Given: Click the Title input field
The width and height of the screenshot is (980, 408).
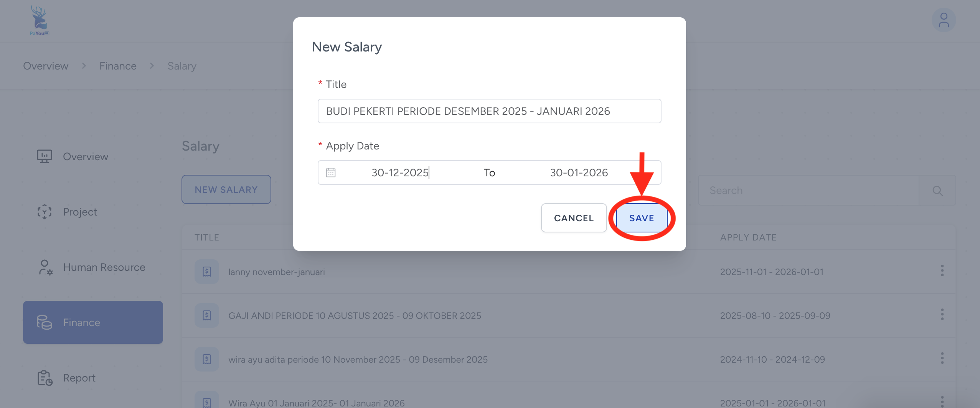Looking at the screenshot, I should 489,111.
